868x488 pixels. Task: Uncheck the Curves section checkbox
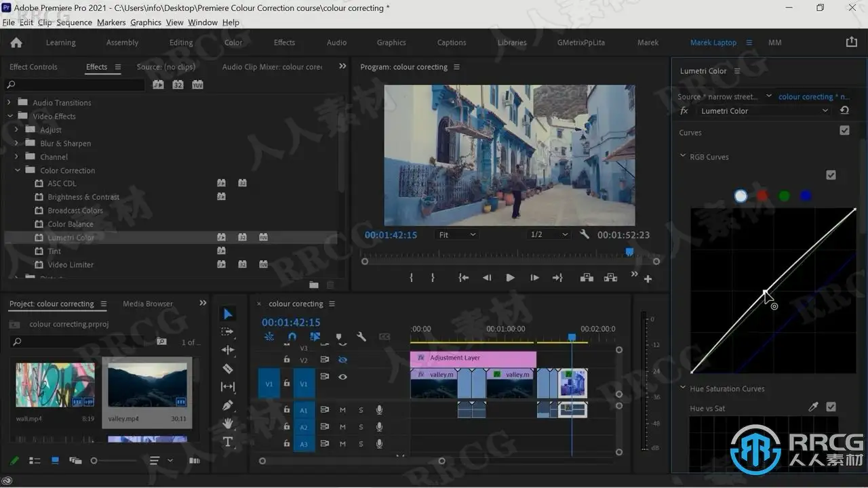pos(844,130)
